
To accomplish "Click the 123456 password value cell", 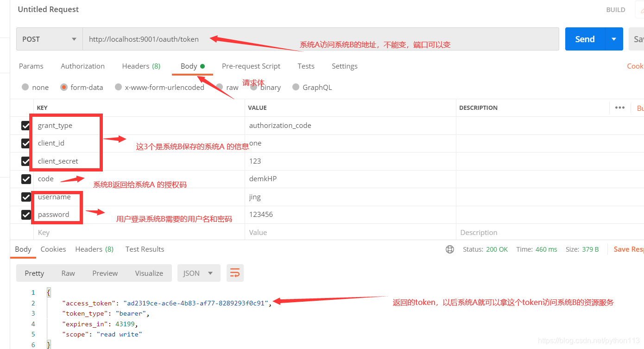I will click(350, 215).
